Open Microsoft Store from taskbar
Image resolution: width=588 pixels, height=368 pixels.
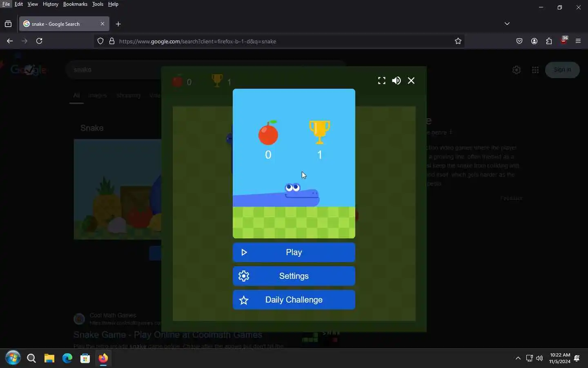(85, 359)
